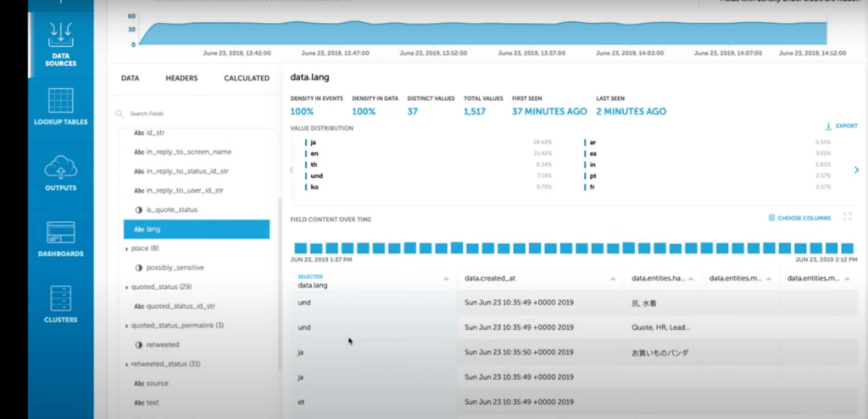Click the distinct values count 37
Viewport: 868px width, 419px height.
(413, 111)
